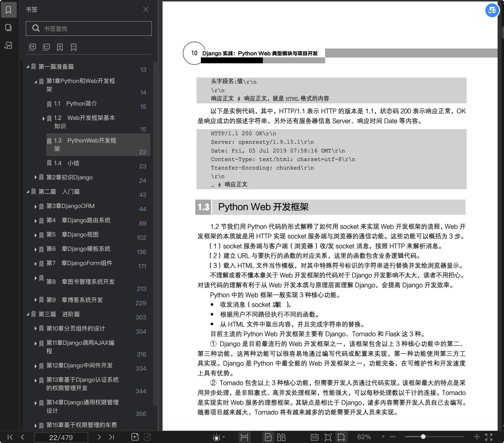Screen dimensions: 504x443
Task: Set zoom to actual size 1:1
Action: 314,437
